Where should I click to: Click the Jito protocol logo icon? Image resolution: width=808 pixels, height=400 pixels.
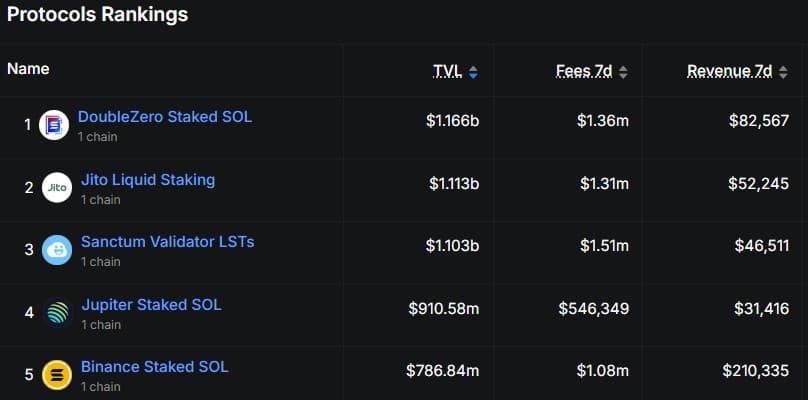pos(56,188)
